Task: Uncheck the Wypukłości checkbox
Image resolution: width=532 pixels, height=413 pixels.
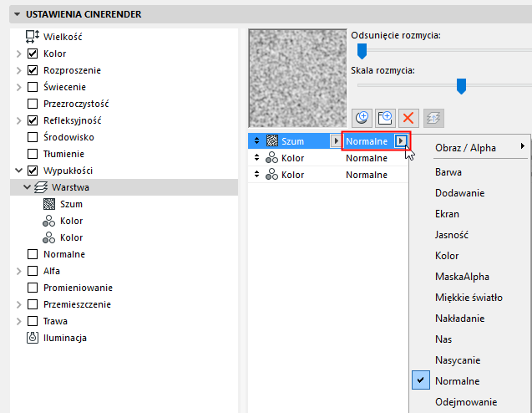Action: click(x=33, y=171)
